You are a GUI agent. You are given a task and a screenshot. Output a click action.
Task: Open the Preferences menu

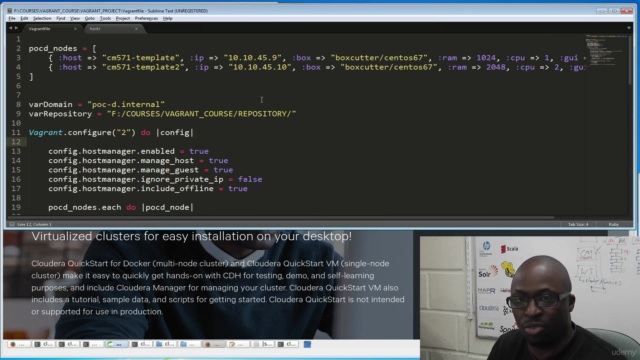point(146,18)
